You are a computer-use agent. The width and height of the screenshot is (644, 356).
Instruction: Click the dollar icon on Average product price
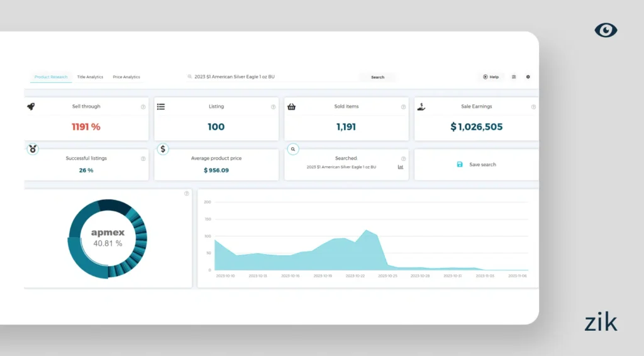click(163, 149)
